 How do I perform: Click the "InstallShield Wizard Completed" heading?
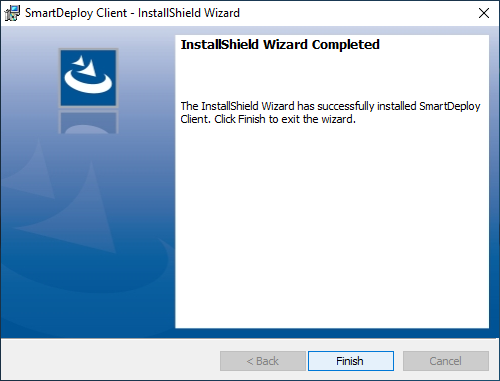[x=280, y=45]
